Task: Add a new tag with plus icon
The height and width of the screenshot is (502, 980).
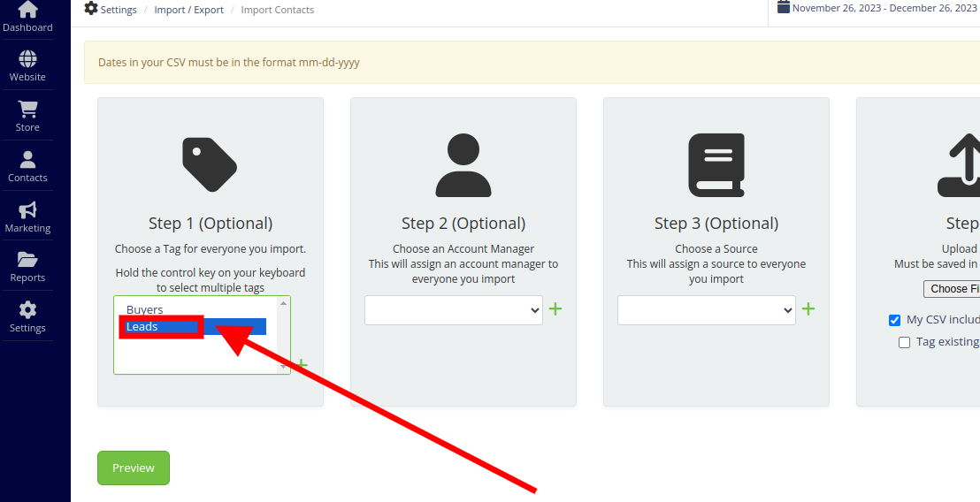Action: click(302, 364)
